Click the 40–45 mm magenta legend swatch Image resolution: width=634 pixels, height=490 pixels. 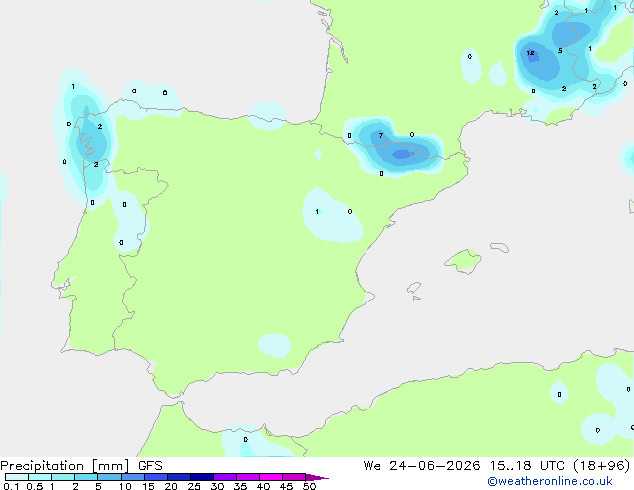[271, 477]
